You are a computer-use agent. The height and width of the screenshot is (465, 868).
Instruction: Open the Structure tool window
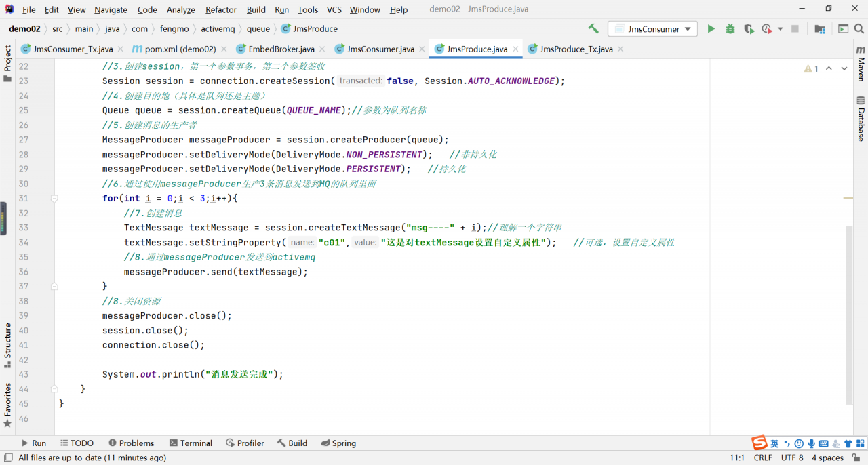click(x=7, y=345)
